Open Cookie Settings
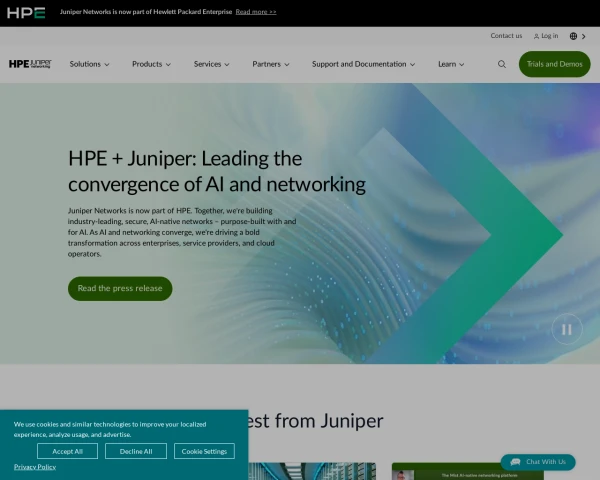The image size is (600, 480). 204,451
